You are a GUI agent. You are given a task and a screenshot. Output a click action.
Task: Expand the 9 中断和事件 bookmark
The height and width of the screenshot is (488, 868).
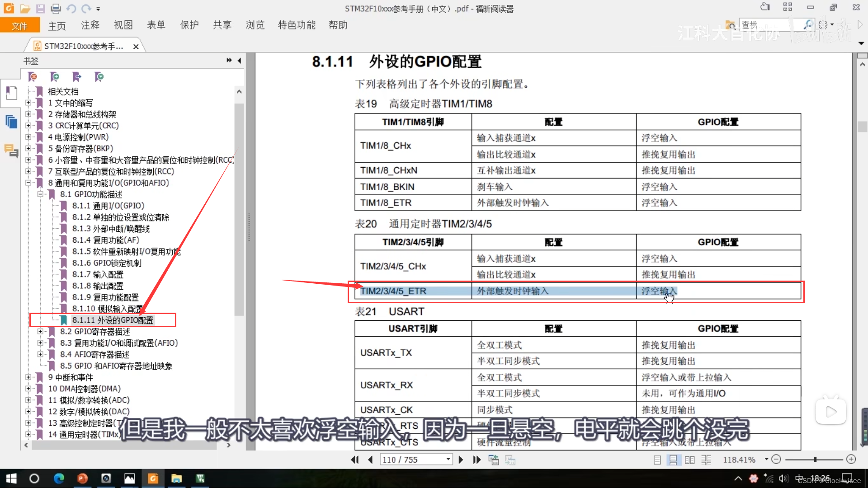coord(28,377)
